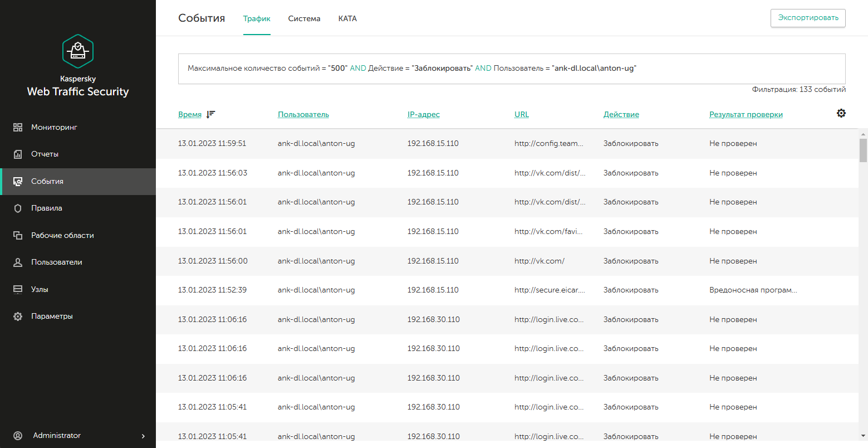Click the События monitor icon in sidebar

[x=18, y=182]
